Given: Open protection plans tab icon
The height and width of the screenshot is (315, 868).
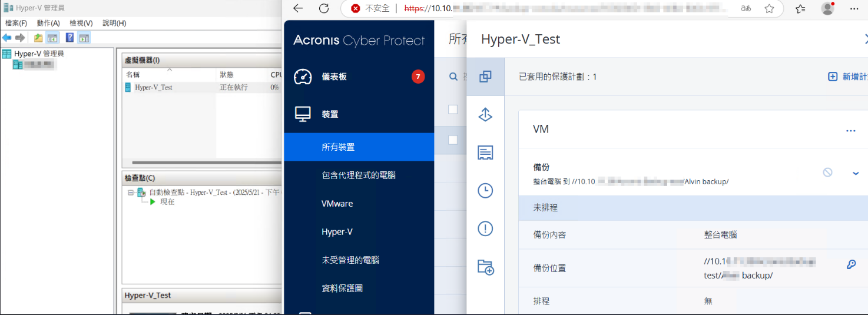Looking at the screenshot, I should pyautogui.click(x=485, y=77).
